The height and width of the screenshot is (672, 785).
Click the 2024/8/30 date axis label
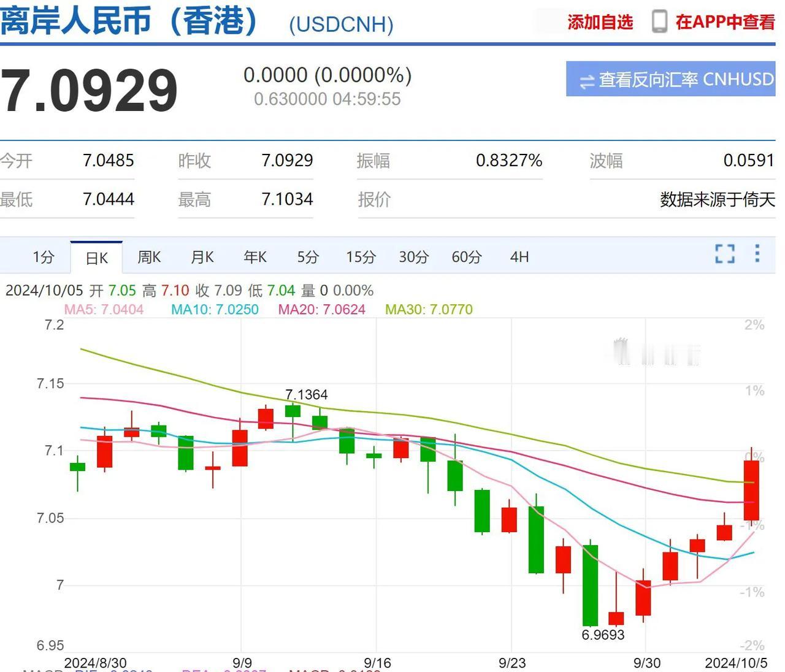pos(95,663)
